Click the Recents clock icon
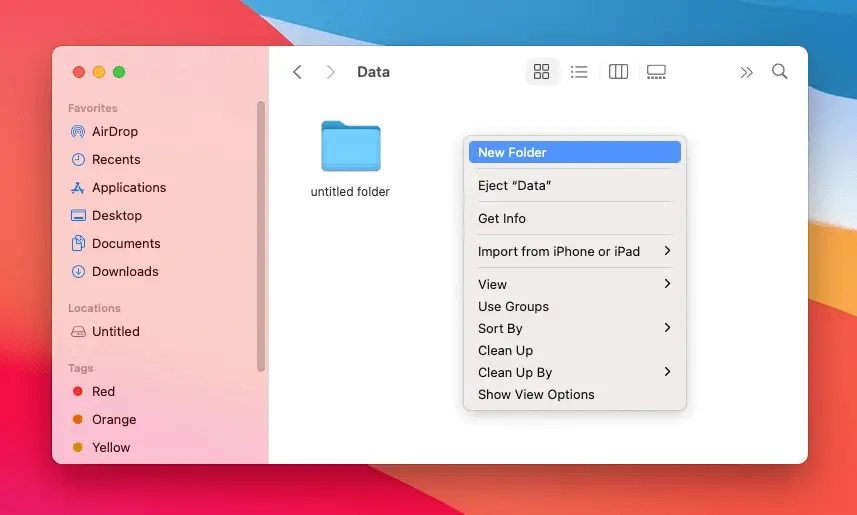 click(78, 159)
